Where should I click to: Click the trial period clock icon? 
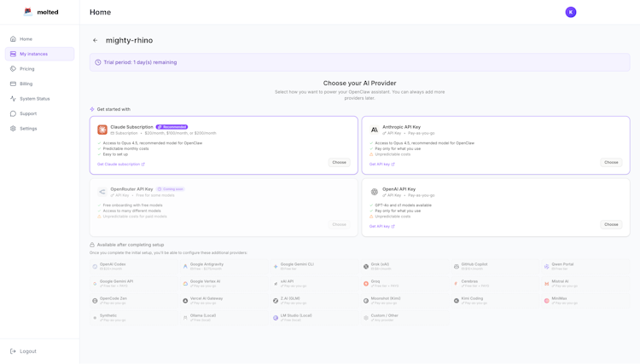click(98, 62)
